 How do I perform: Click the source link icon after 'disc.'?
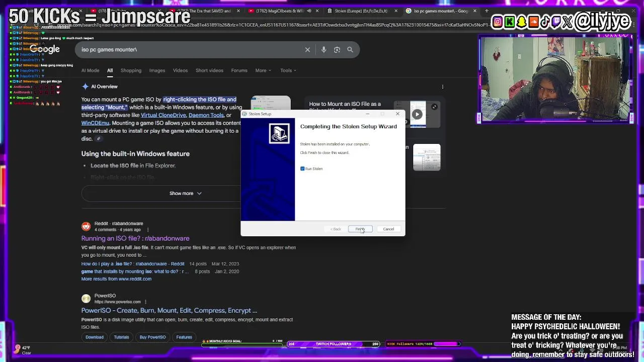pos(99,139)
